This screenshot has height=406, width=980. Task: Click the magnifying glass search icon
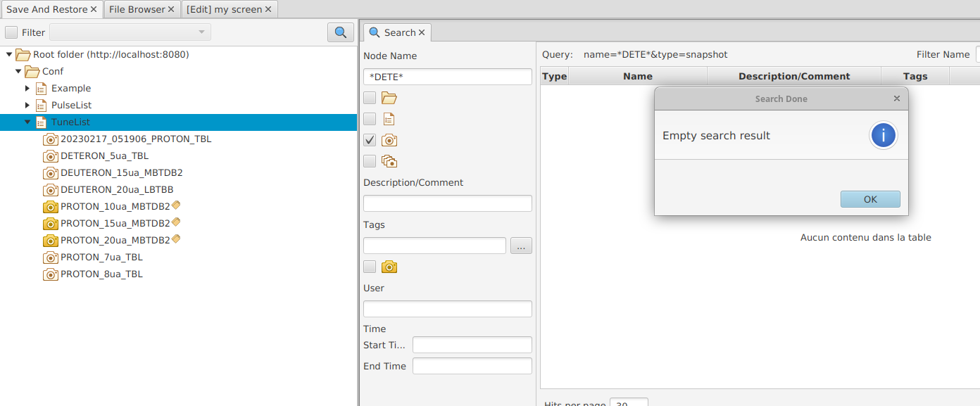(340, 32)
